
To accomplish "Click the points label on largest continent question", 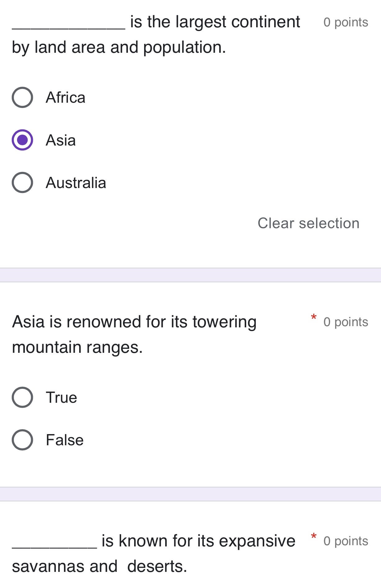I will tap(346, 22).
